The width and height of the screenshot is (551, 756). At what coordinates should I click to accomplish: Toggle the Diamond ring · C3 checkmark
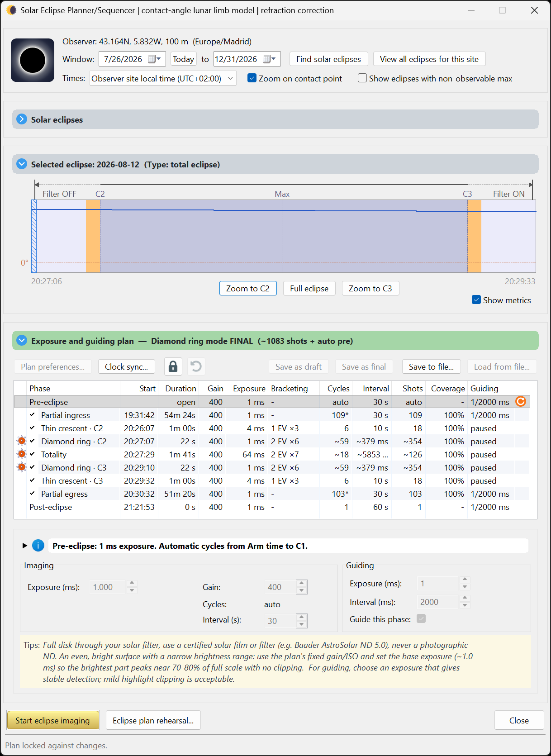click(x=32, y=467)
